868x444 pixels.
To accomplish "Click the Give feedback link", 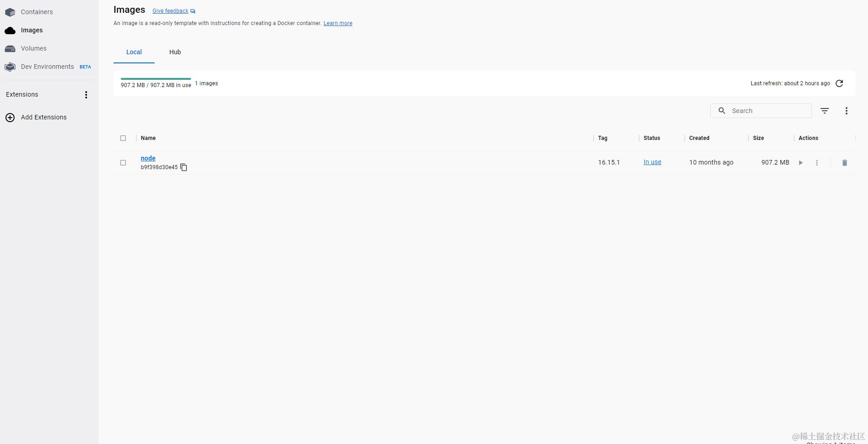I will point(170,11).
